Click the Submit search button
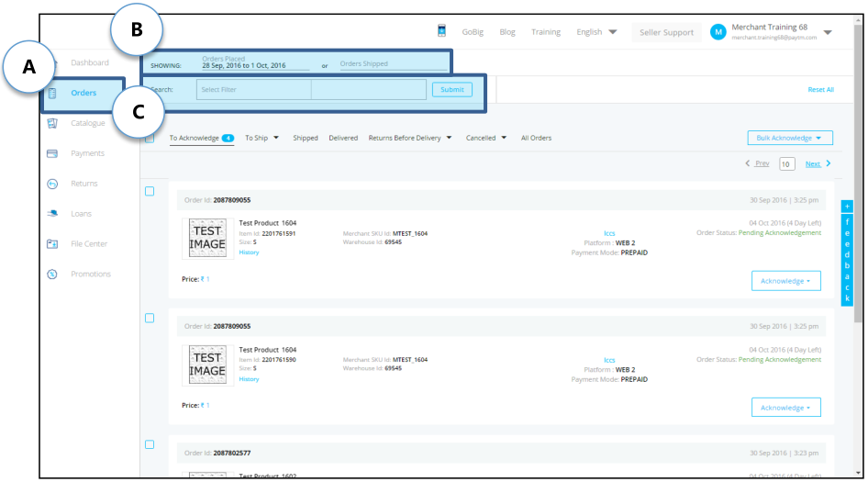Screen dimensions: 868x482 pos(452,90)
